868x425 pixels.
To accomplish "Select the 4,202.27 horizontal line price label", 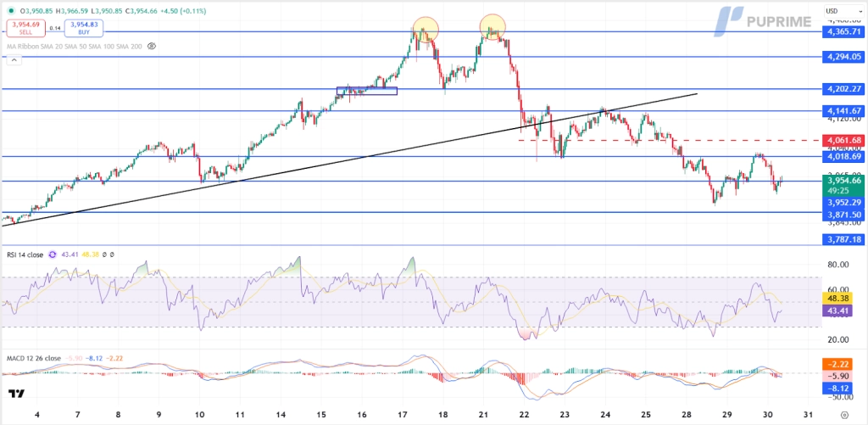I will click(x=842, y=89).
